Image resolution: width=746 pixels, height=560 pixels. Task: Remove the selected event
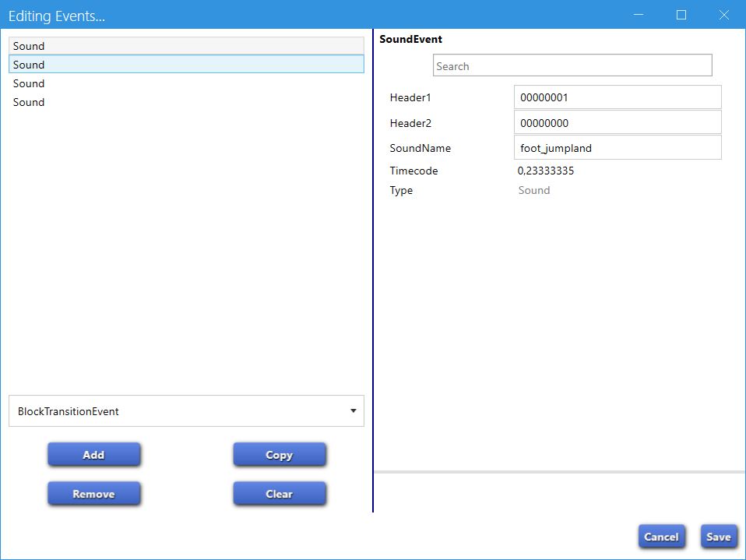(93, 493)
